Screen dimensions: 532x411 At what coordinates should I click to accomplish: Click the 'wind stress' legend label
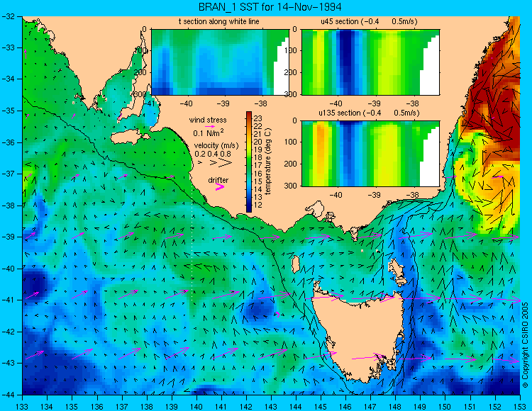click(208, 120)
